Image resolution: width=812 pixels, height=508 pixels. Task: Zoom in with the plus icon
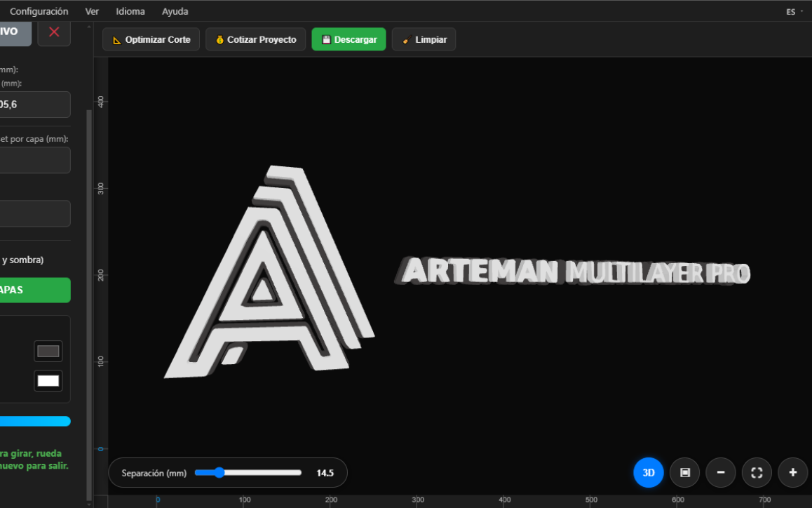[x=793, y=473]
